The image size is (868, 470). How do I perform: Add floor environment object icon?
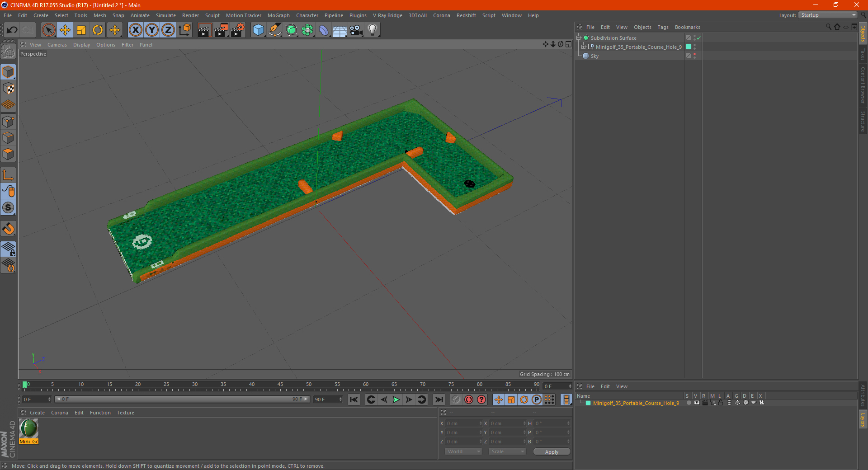[340, 30]
